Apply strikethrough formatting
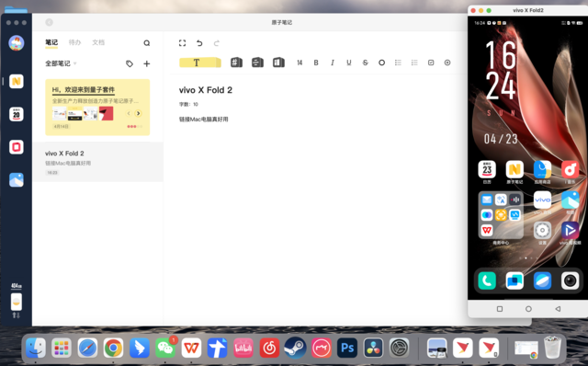This screenshot has height=366, width=588. (366, 63)
